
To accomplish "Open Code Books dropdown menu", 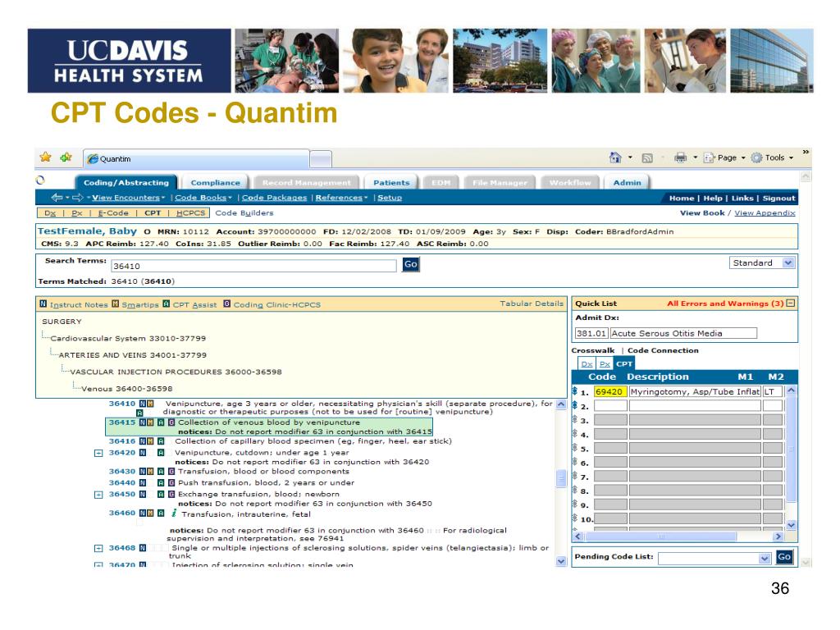I will (203, 198).
